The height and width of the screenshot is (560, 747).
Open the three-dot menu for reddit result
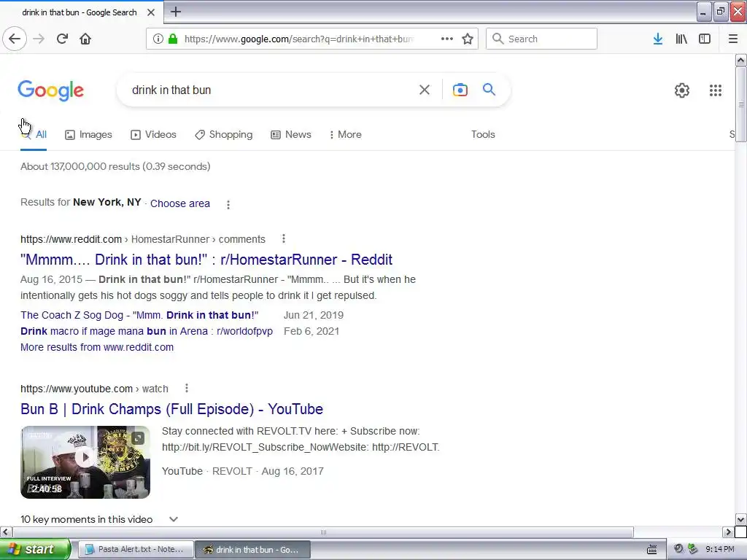284,238
